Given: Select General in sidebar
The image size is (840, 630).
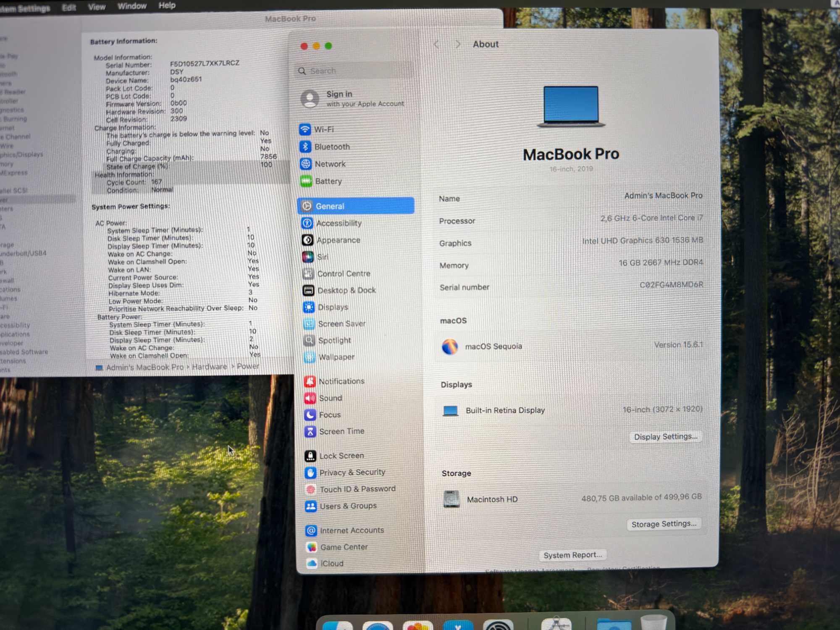Looking at the screenshot, I should click(x=355, y=206).
